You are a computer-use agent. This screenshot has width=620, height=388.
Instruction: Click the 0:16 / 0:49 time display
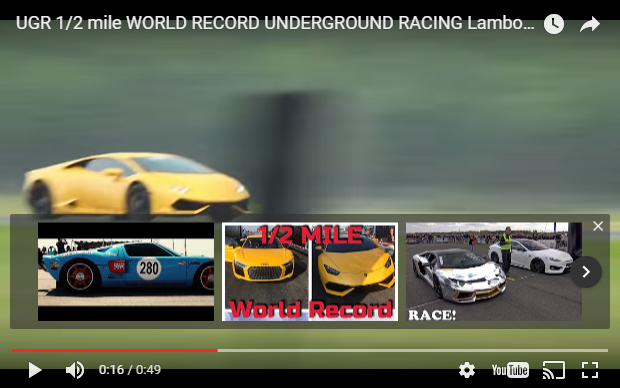(x=130, y=370)
